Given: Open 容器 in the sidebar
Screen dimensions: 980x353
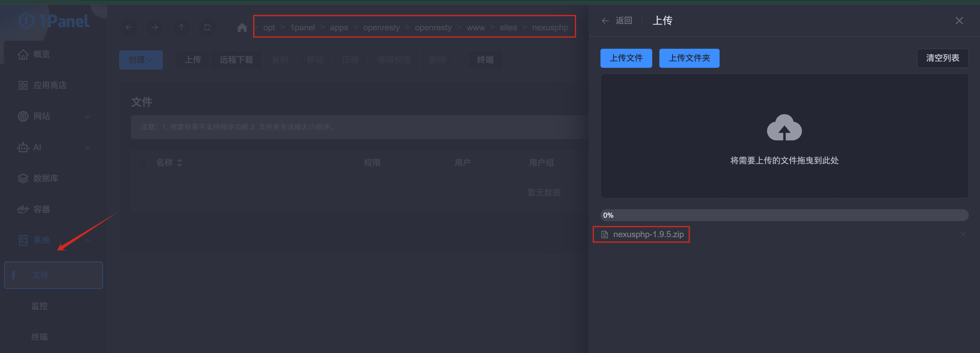Looking at the screenshot, I should click(x=42, y=209).
